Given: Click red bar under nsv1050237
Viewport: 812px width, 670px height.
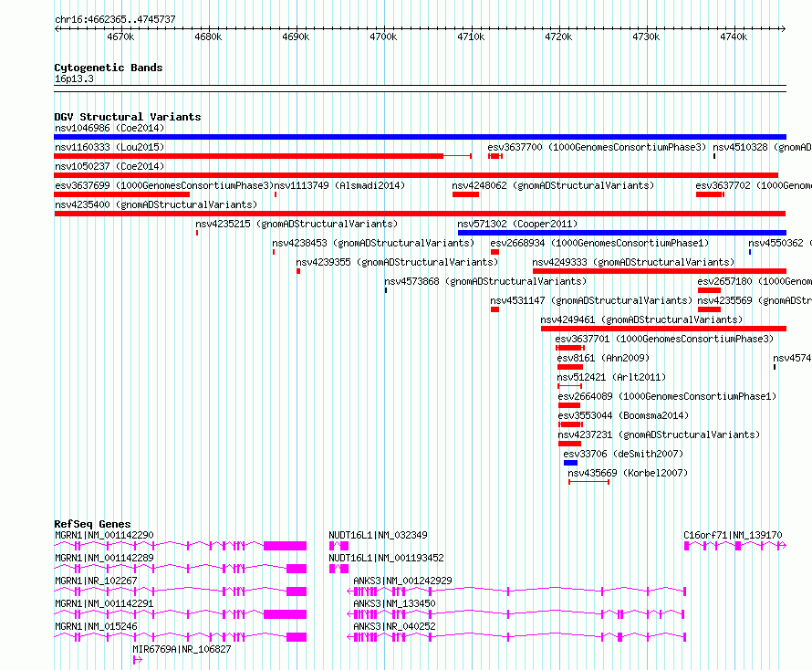Looking at the screenshot, I should 416,175.
